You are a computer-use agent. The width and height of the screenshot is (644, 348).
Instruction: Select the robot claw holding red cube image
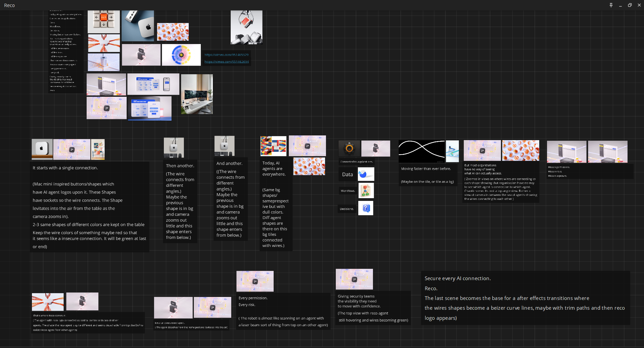(246, 27)
